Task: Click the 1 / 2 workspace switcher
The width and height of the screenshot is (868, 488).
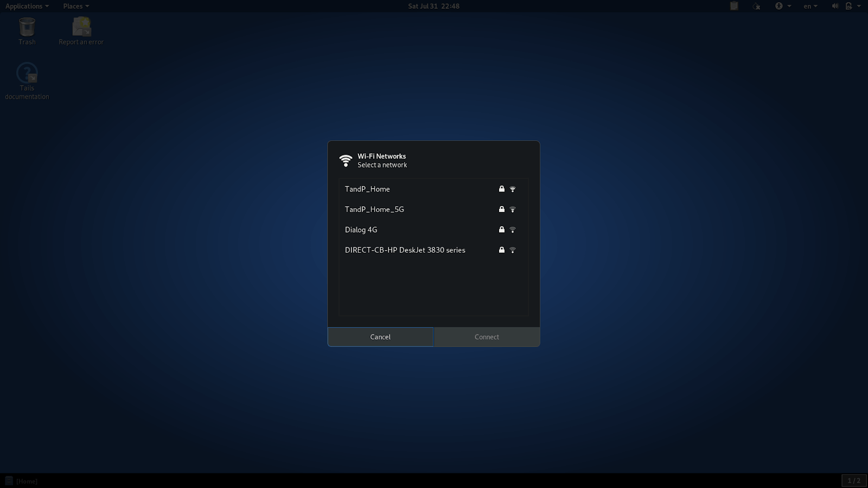Action: click(x=854, y=481)
